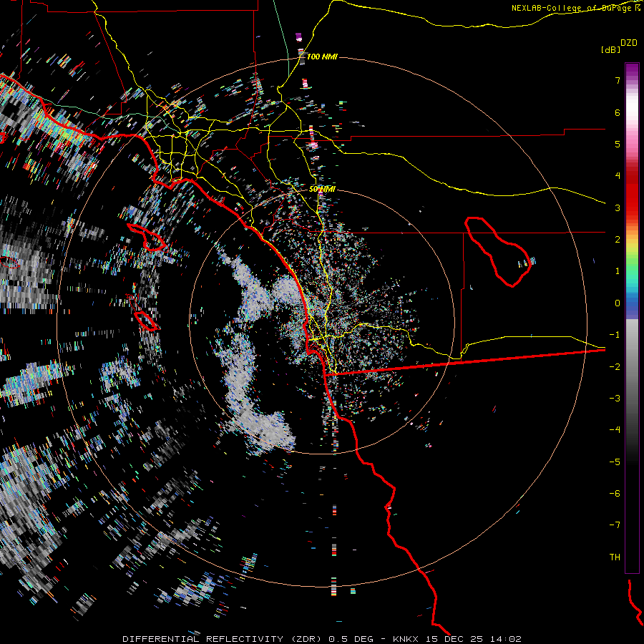Click the 50 NMI range ring label

[322, 189]
